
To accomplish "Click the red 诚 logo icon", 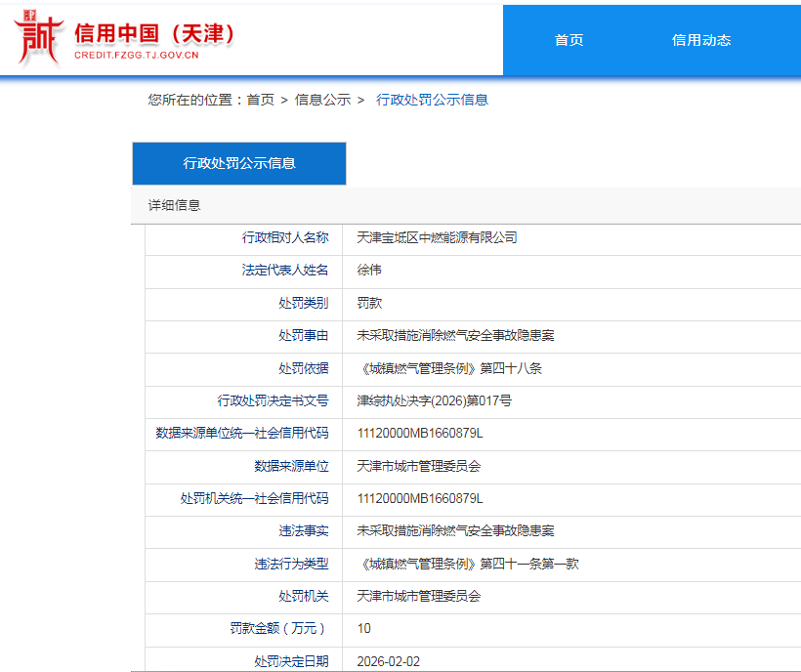I will click(x=38, y=39).
